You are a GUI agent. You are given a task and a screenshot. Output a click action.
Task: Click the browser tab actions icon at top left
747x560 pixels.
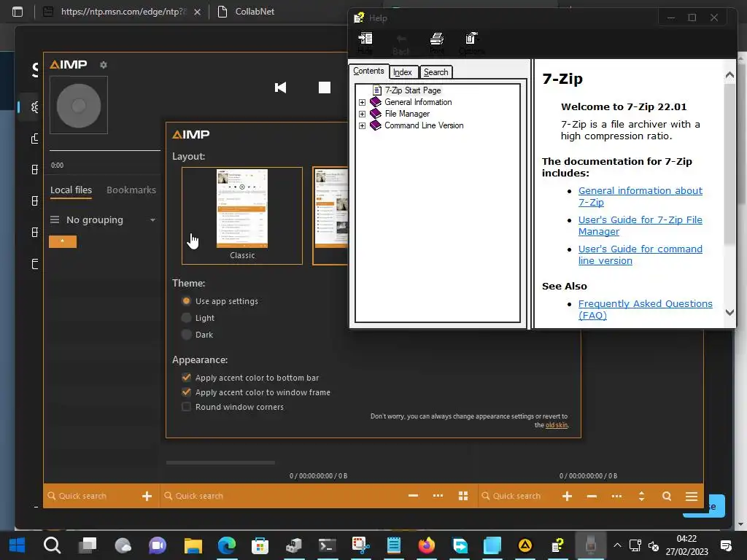(18, 12)
